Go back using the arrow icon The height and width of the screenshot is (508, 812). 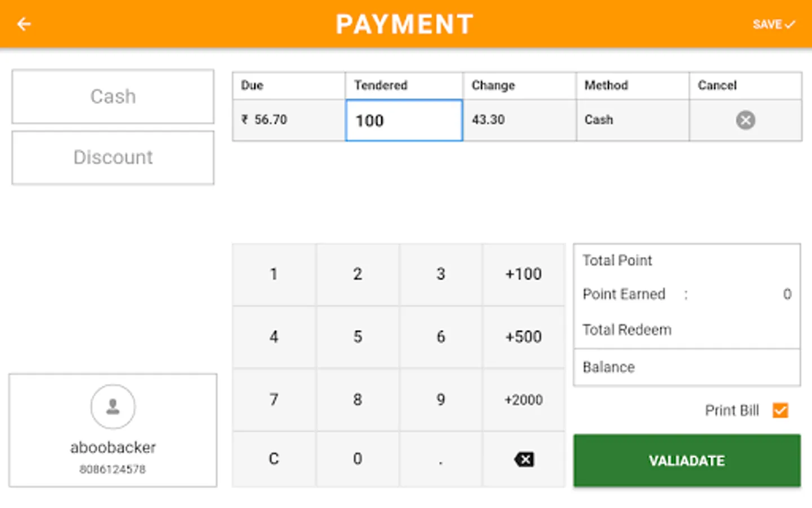click(24, 24)
